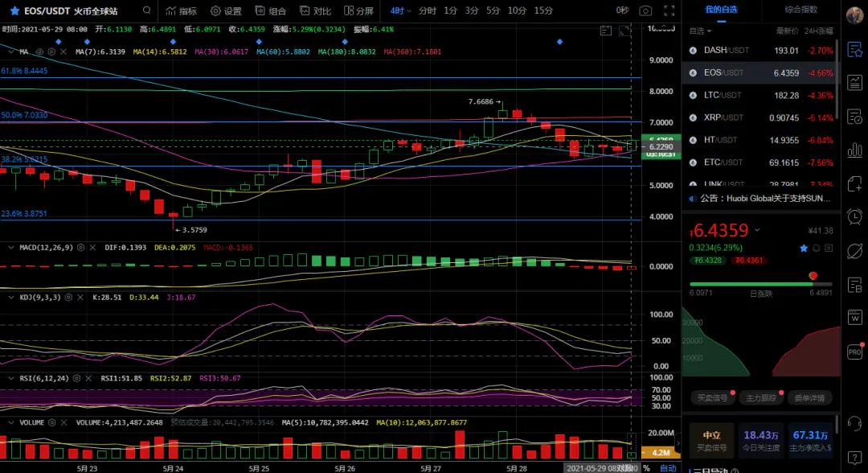Open the 主力跟踪 button
868x473 pixels.
(x=760, y=397)
